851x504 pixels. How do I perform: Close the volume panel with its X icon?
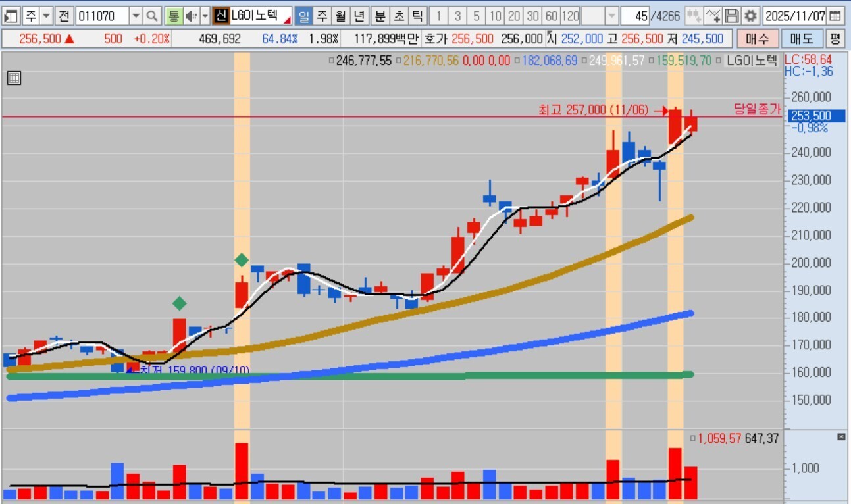coord(840,437)
